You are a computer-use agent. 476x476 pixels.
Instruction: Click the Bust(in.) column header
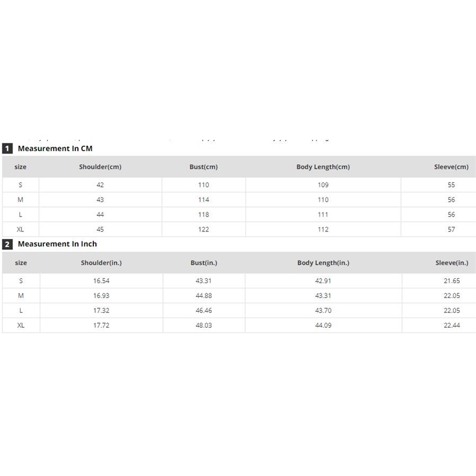(204, 262)
